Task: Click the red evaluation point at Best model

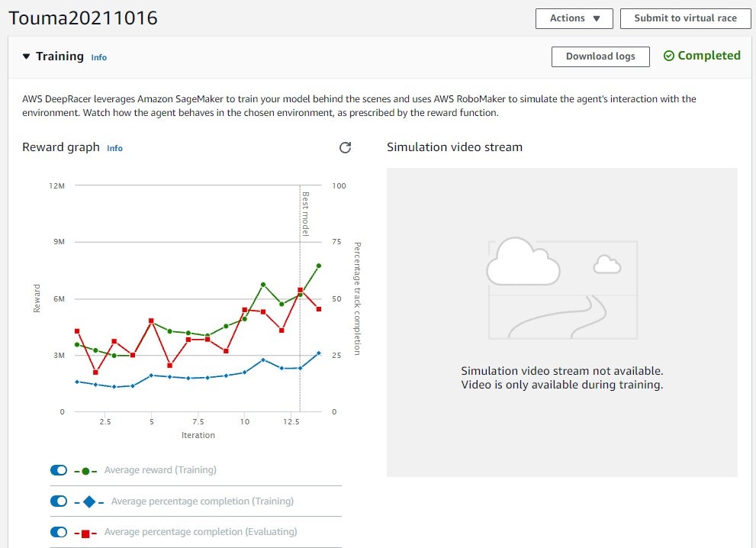Action: (300, 290)
